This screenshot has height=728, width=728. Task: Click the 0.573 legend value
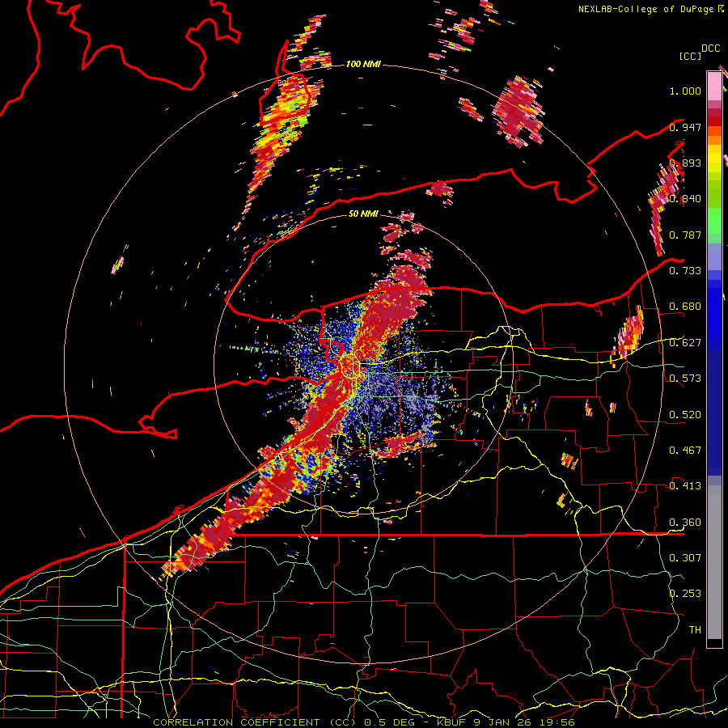click(685, 379)
